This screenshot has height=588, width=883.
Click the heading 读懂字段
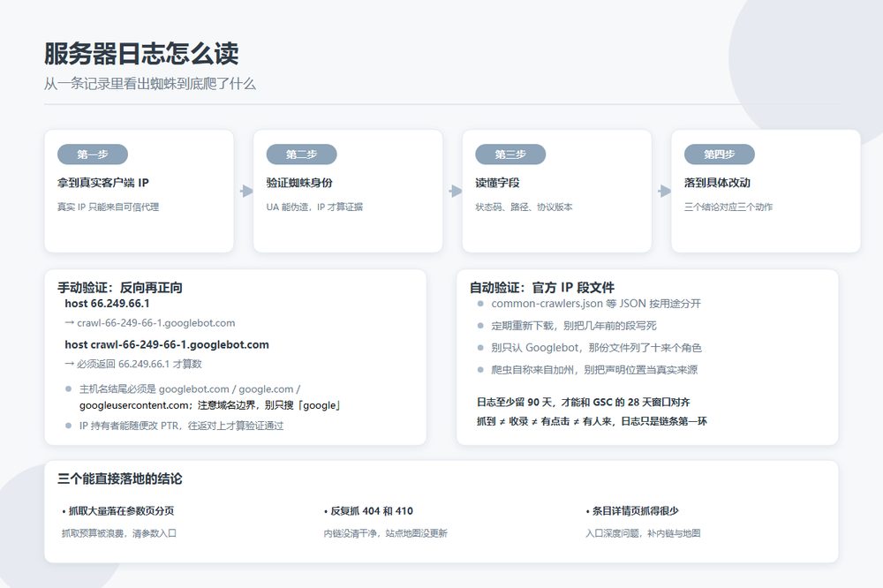pos(497,183)
